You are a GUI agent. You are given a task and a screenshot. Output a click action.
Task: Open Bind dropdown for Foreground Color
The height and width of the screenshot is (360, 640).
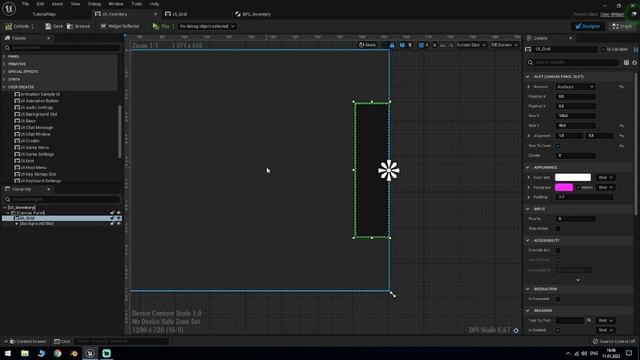(606, 187)
